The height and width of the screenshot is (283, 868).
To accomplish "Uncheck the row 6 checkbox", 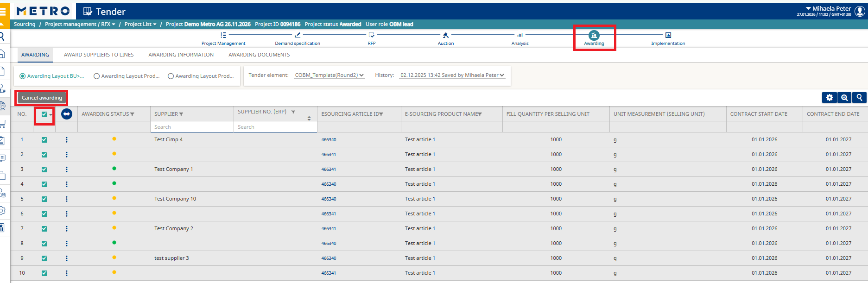I will click(x=44, y=214).
